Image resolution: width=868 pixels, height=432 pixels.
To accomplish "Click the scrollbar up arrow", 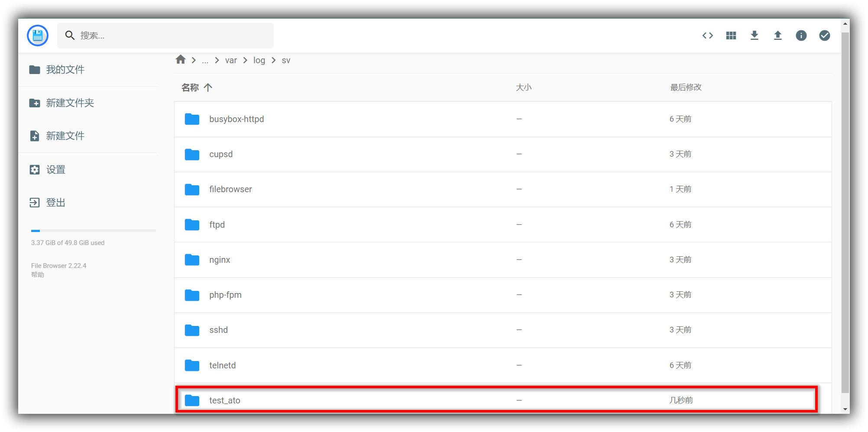I will coord(845,24).
